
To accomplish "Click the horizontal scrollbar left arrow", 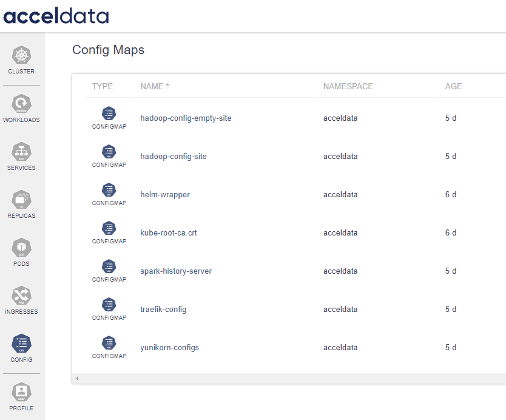I will [77, 379].
